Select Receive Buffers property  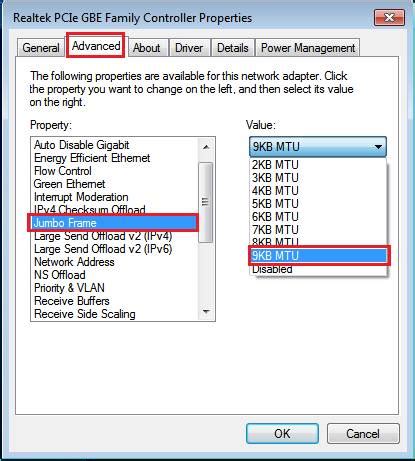(x=115, y=301)
